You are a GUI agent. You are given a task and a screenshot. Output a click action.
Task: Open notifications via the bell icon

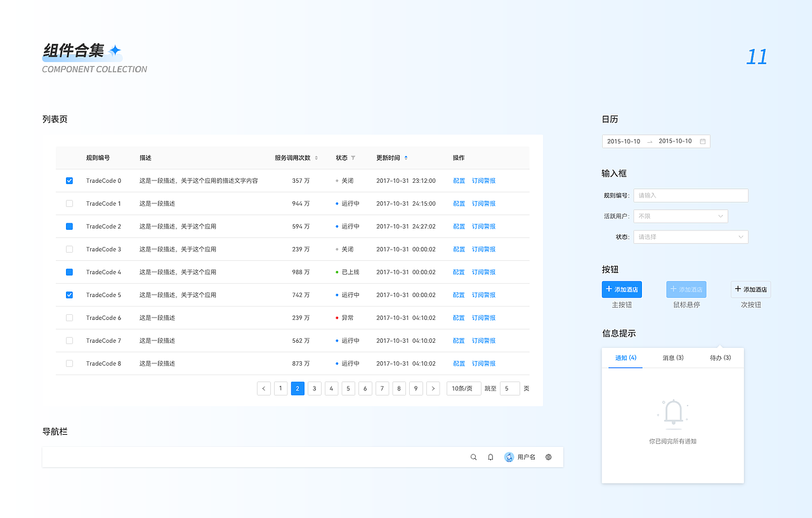coord(490,456)
